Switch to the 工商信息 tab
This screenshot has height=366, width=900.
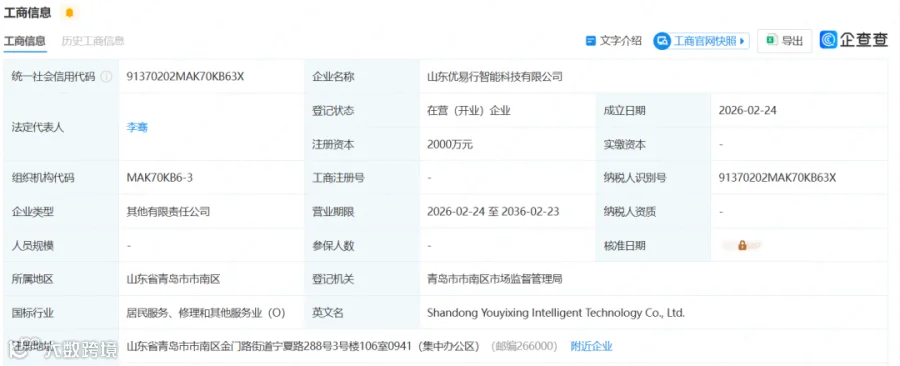(25, 41)
